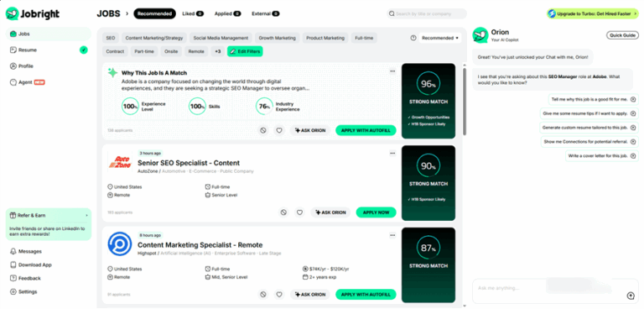Screen dimensions: 644x309
Task: Click the sparkle icon beside Why This Job
Action: tap(112, 73)
